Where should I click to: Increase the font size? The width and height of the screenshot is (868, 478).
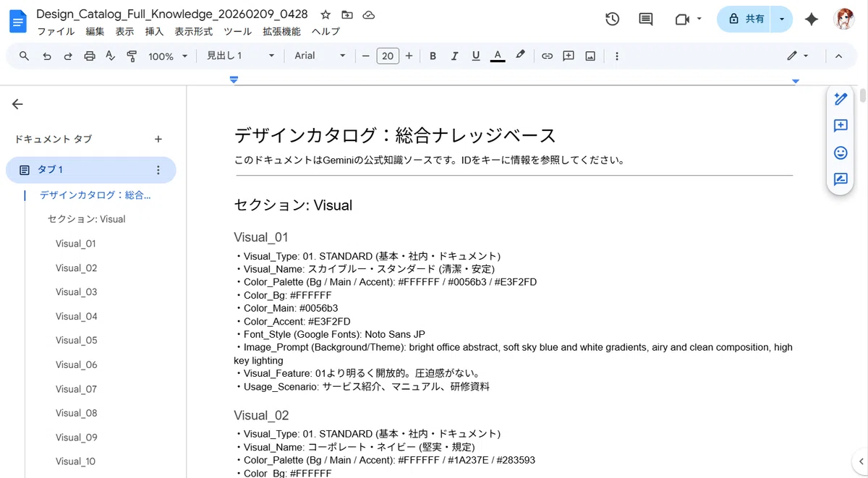pos(409,56)
